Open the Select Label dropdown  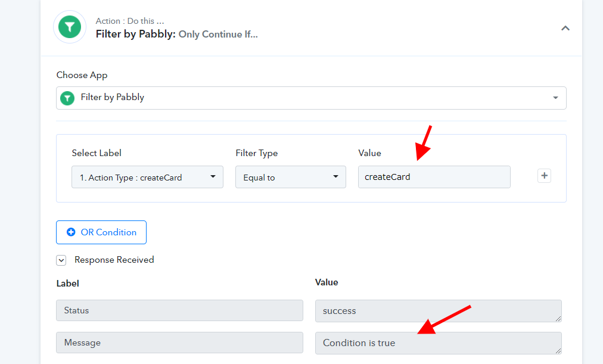coord(147,177)
